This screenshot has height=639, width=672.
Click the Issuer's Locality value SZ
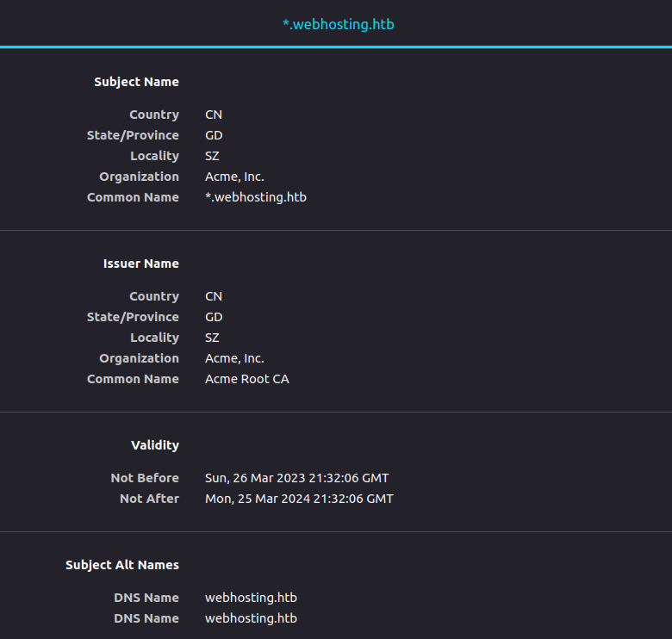click(x=212, y=338)
